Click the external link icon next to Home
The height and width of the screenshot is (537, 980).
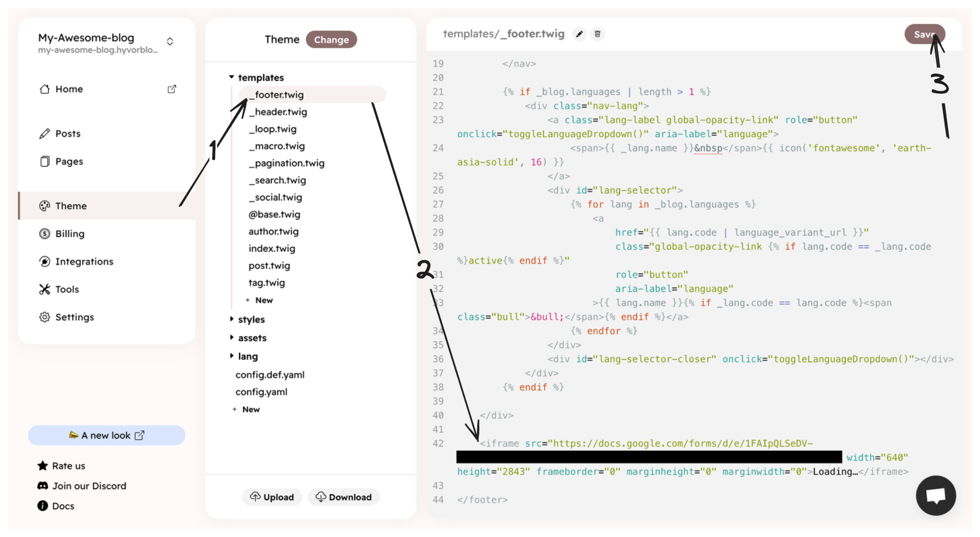[x=172, y=89]
